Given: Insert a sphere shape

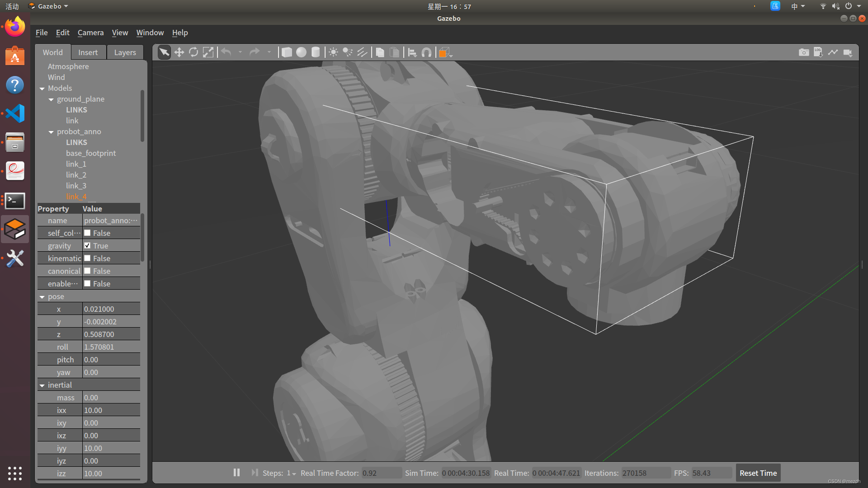Looking at the screenshot, I should (301, 52).
